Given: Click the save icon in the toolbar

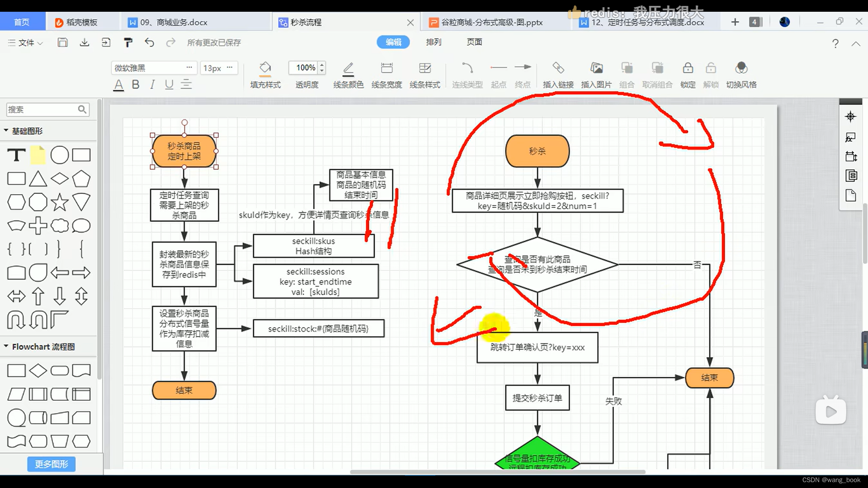Looking at the screenshot, I should (62, 42).
